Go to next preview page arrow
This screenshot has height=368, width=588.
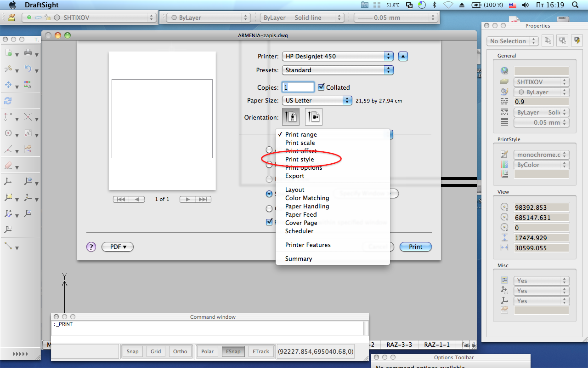point(188,199)
